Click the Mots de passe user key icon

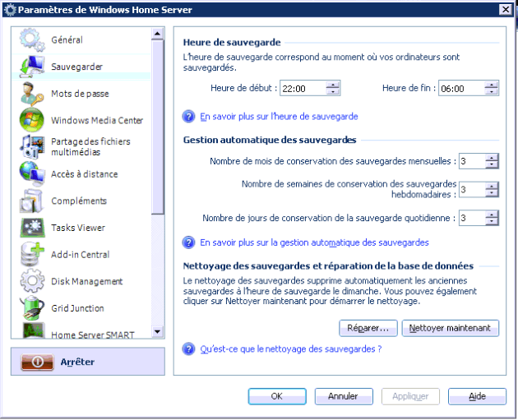pos(32,94)
